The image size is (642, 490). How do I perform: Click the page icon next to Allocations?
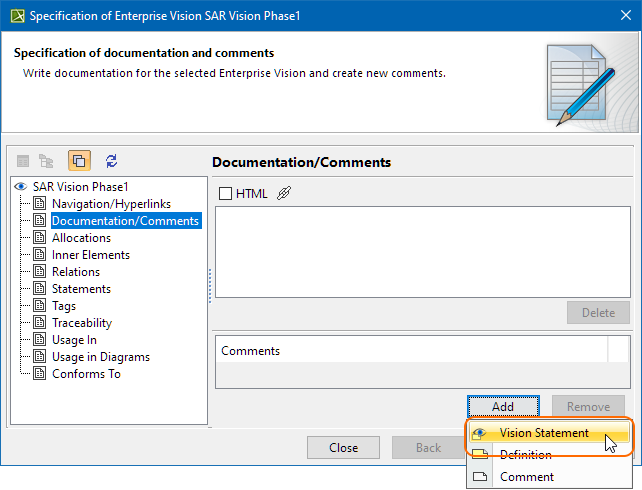tap(40, 238)
